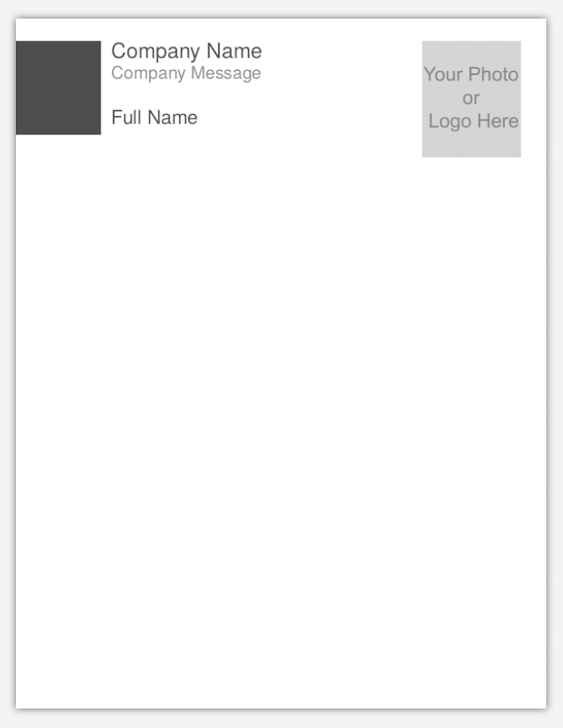Click the Your Photo or Logo Here placeholder
563x728 pixels.
tap(471, 99)
